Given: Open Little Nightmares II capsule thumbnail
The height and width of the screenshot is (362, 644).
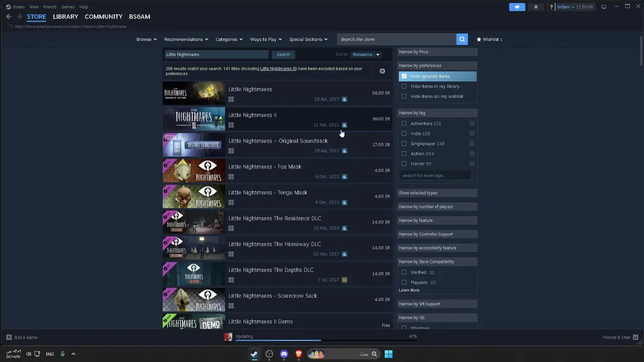Looking at the screenshot, I should coord(194,119).
